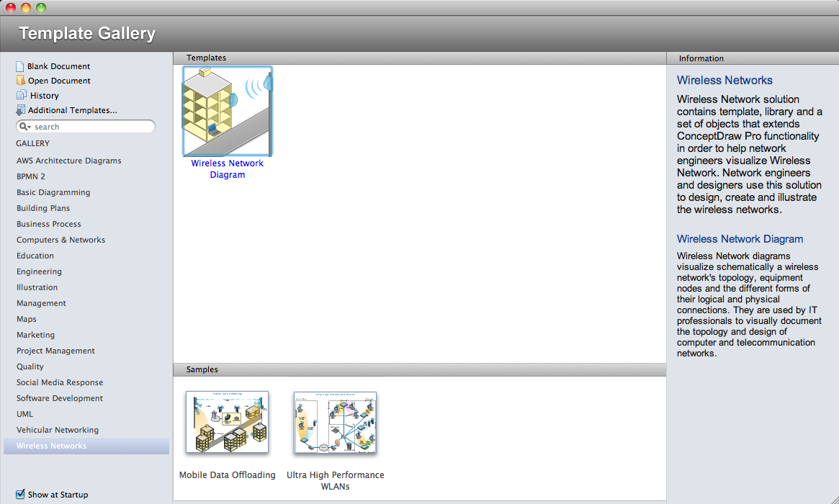Click the Information panel header
Image resolution: width=839 pixels, height=504 pixels.
point(753,58)
